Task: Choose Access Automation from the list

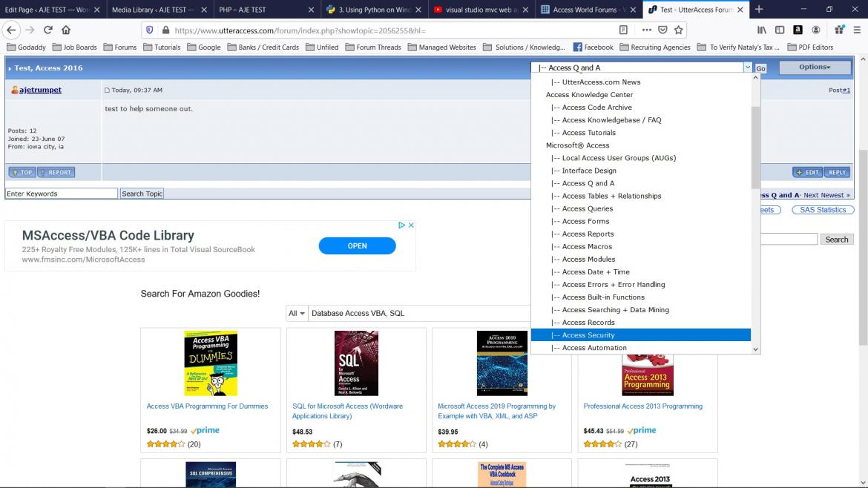Action: point(640,348)
